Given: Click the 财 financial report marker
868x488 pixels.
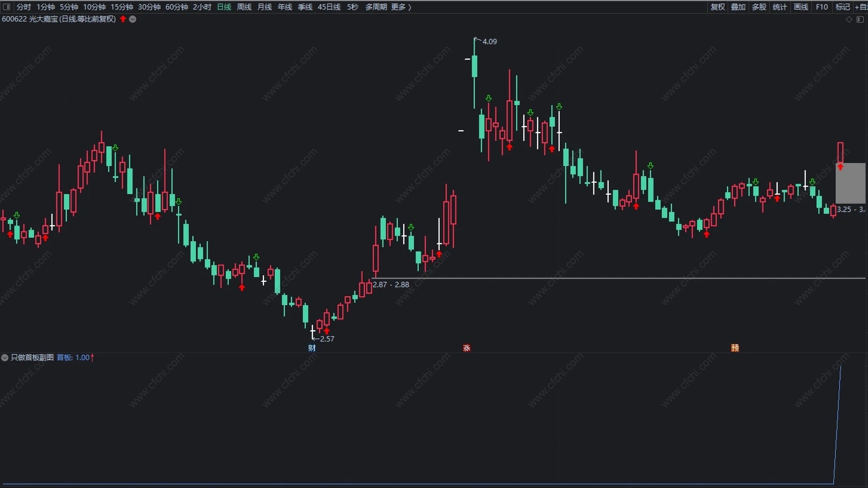Looking at the screenshot, I should point(312,348).
